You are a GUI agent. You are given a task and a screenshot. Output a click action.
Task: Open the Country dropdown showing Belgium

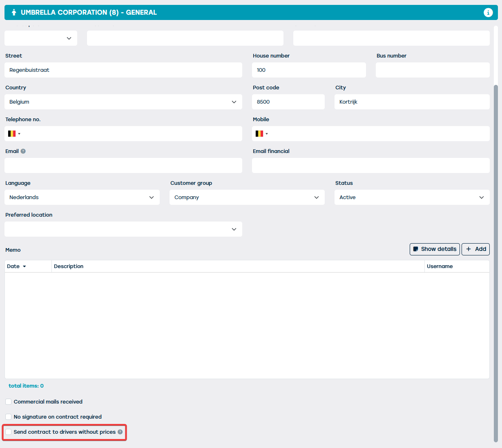[x=123, y=102]
